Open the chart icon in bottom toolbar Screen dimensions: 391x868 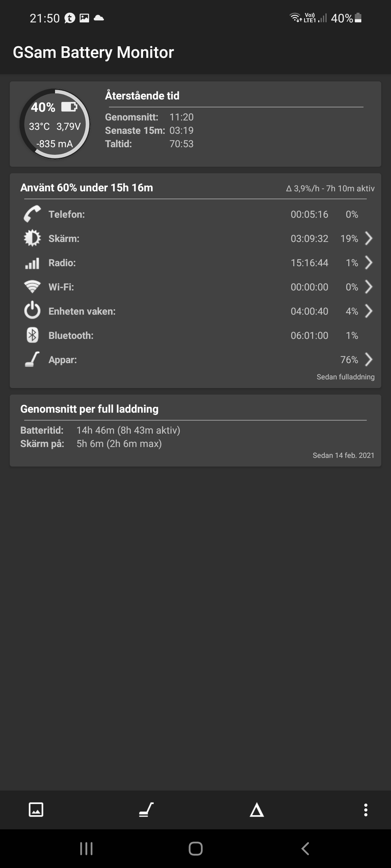[36, 810]
